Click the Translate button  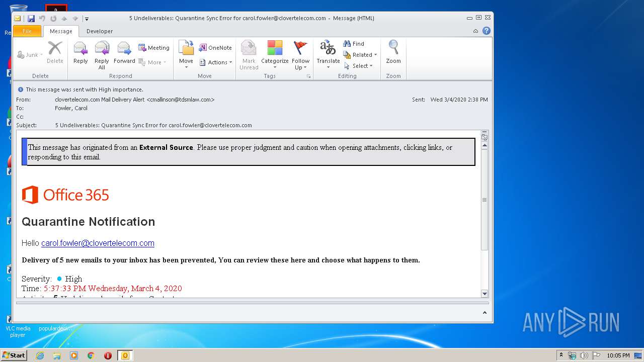coord(328,55)
